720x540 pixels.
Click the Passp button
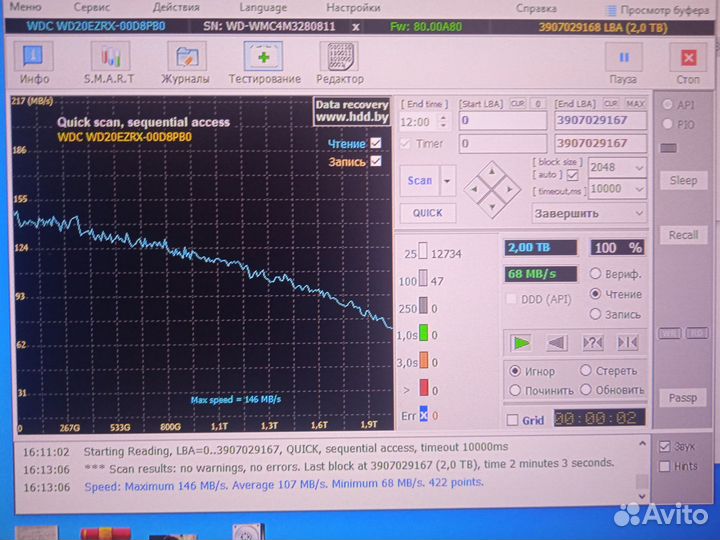[683, 398]
